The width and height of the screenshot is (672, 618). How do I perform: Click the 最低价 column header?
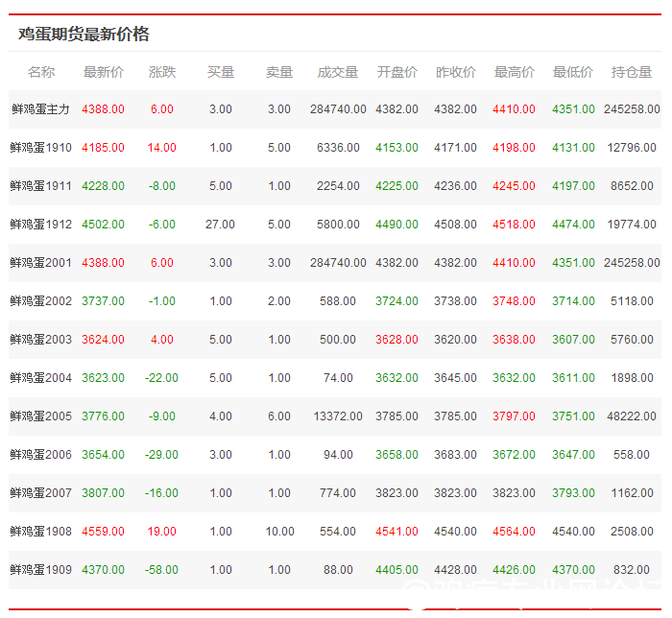coord(572,72)
